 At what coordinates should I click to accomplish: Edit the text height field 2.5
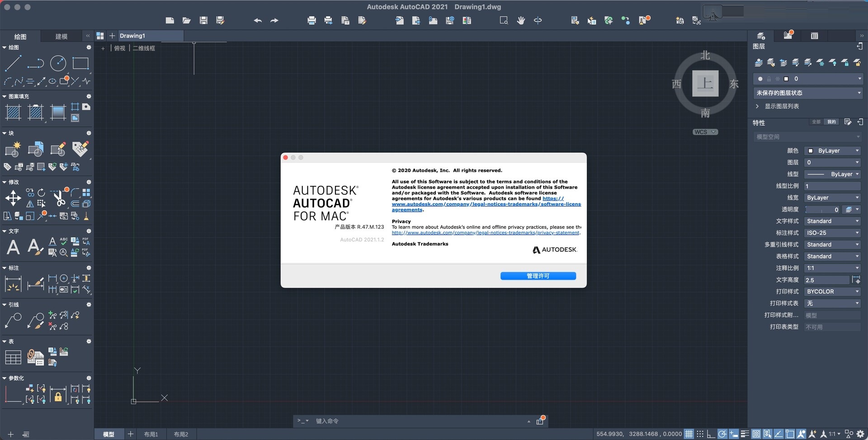(826, 280)
